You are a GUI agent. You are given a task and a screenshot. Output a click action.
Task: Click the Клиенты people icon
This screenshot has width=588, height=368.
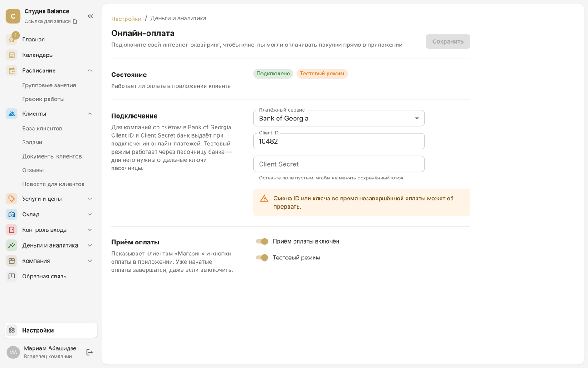[x=11, y=114]
